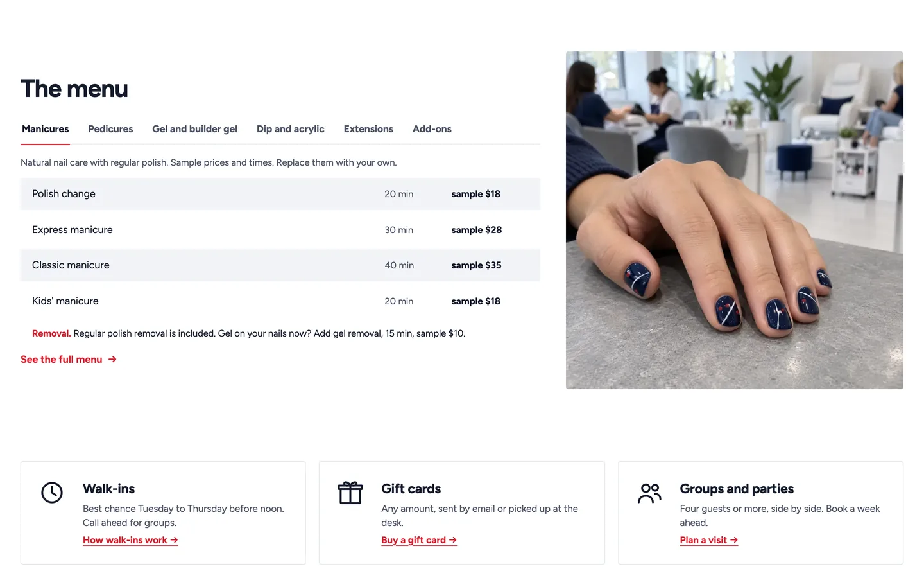Switch to Dip and acrylic tab
The image size is (924, 578).
[x=290, y=129]
